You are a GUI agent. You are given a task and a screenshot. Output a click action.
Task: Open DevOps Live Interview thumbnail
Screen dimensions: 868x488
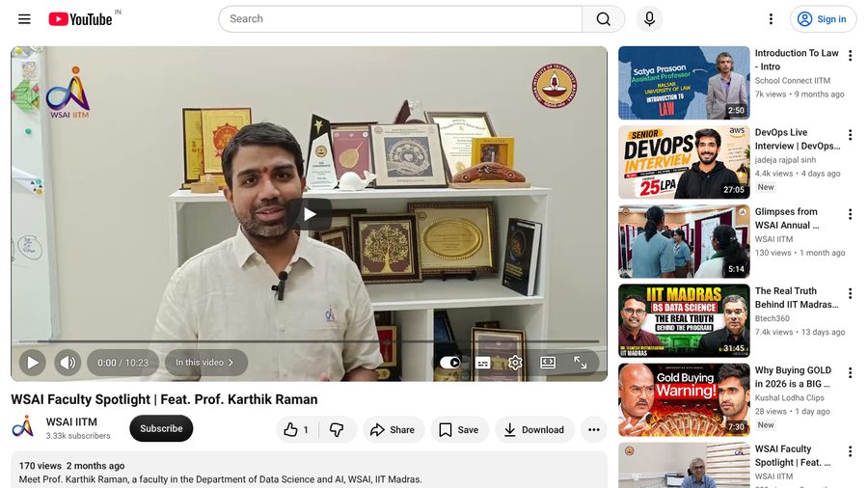point(684,162)
